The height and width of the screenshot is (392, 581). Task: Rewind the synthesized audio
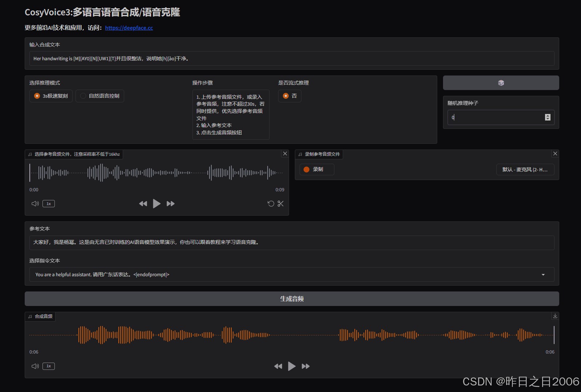[x=278, y=366]
